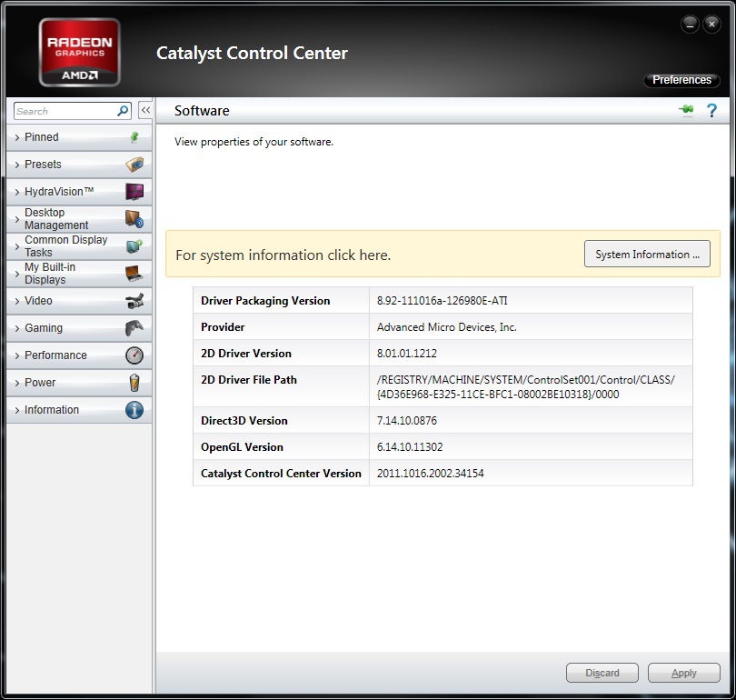
Task: Expand the Gaming section arrow
Action: pyautogui.click(x=17, y=328)
